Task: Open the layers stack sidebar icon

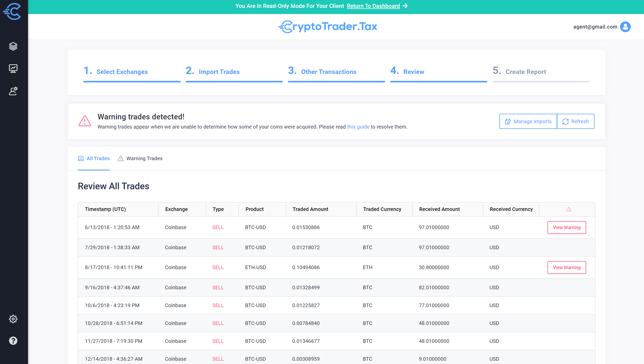Action: tap(13, 46)
